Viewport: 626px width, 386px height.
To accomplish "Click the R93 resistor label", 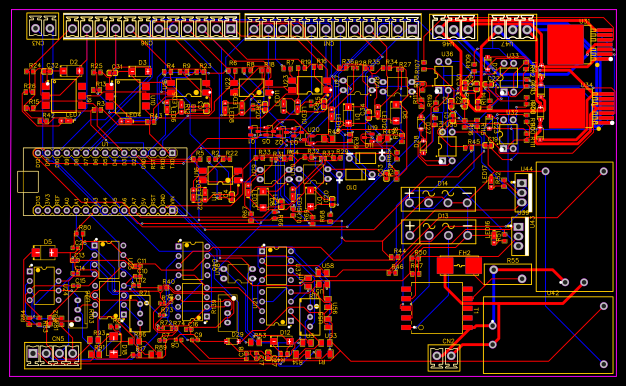I will (99, 333).
